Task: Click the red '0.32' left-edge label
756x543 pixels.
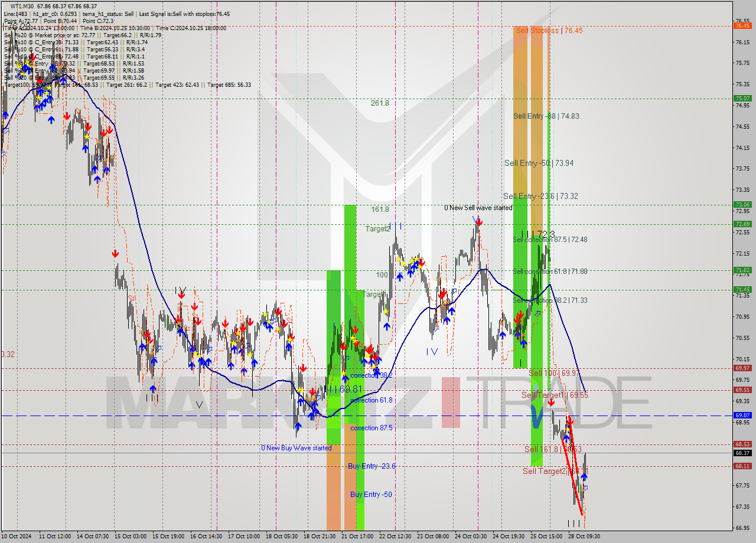Action: tap(8, 354)
